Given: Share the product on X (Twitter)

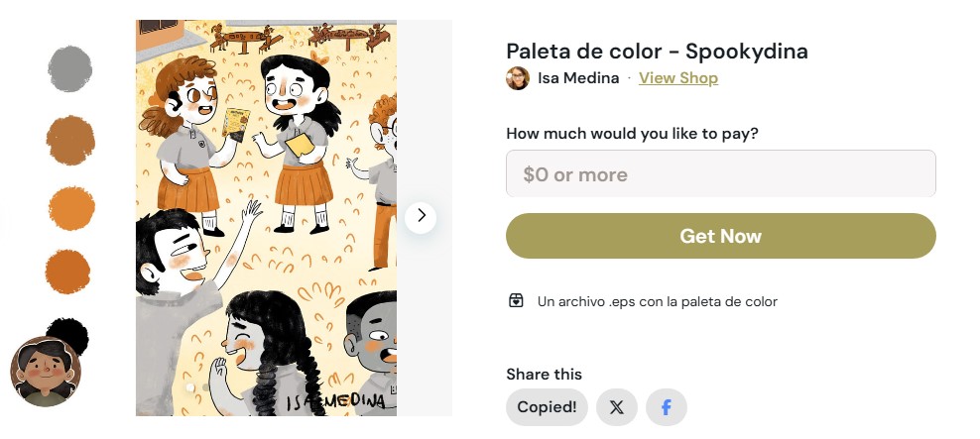Looking at the screenshot, I should click(x=617, y=407).
